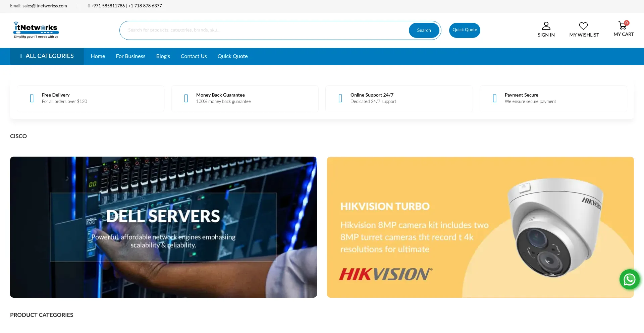644x333 pixels.
Task: Click 'Dedicated 24/7 support' text
Action: click(373, 101)
